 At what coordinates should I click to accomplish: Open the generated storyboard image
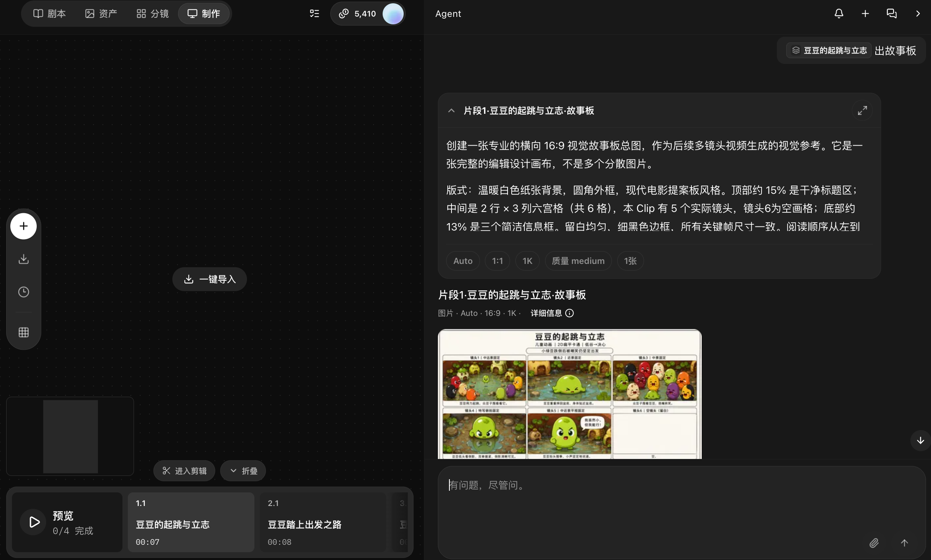pos(569,394)
